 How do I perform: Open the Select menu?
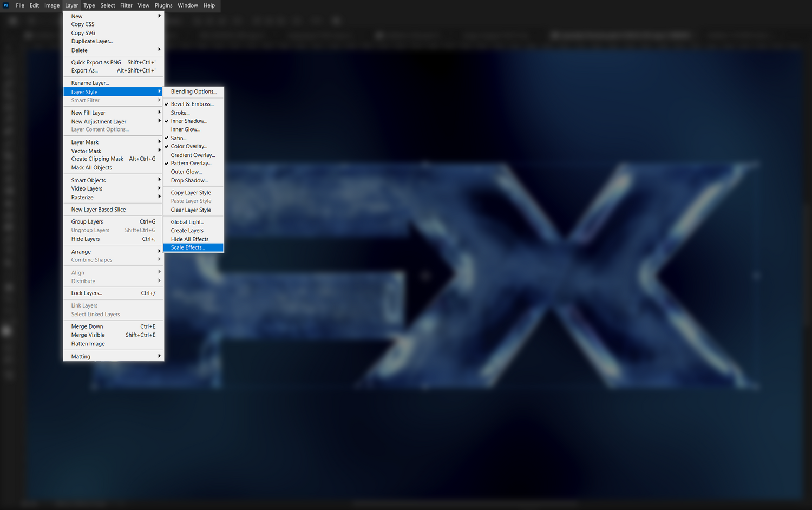click(x=108, y=5)
